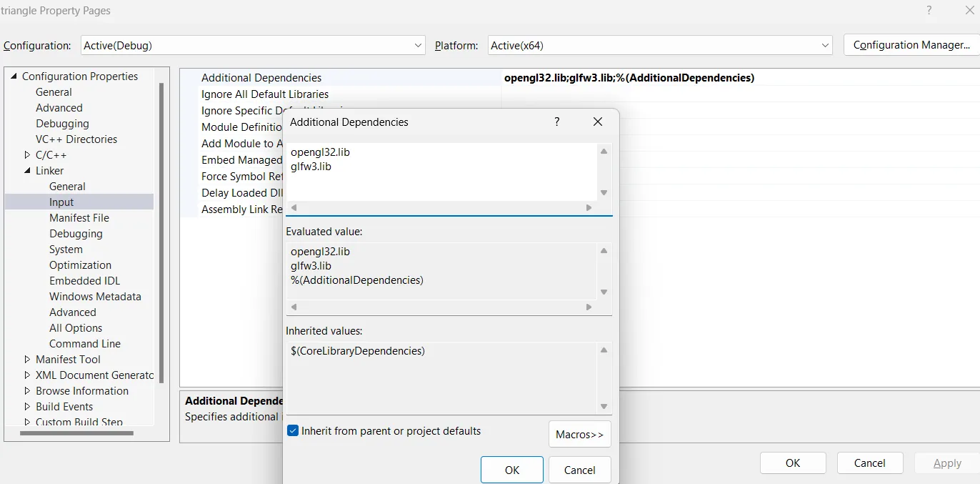980x484 pixels.
Task: Click scroll-down arrow beside dependencies list
Action: 604,192
